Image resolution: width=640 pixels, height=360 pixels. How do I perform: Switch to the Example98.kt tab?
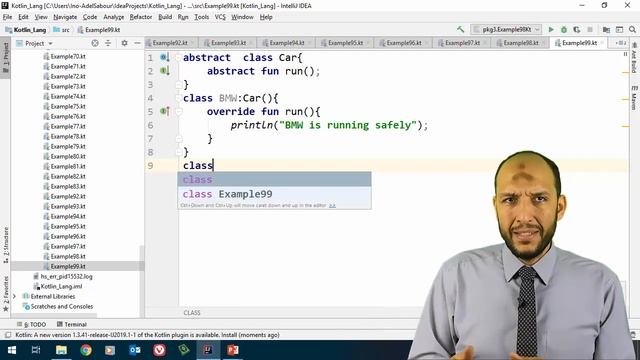click(521, 43)
